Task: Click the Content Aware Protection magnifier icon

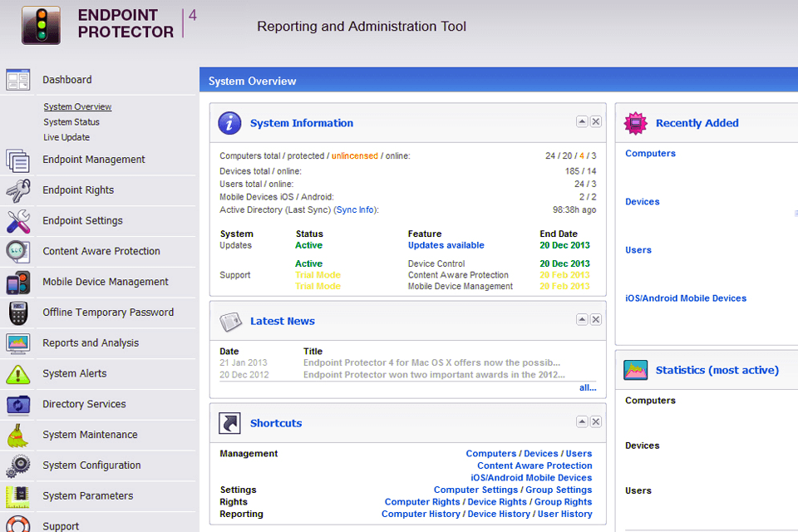Action: click(17, 252)
